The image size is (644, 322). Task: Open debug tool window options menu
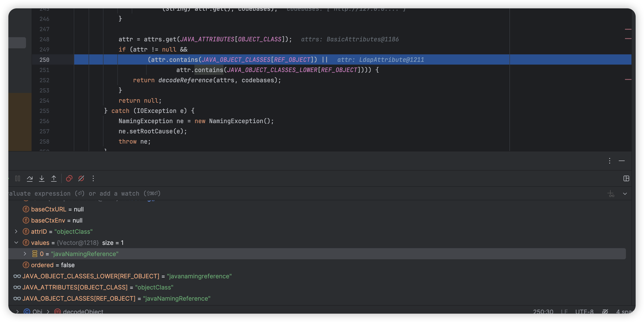point(609,161)
